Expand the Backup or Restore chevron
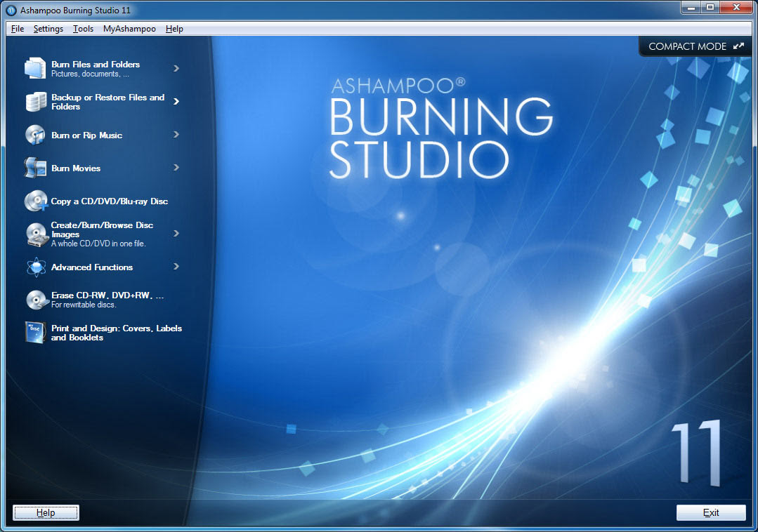 176,101
